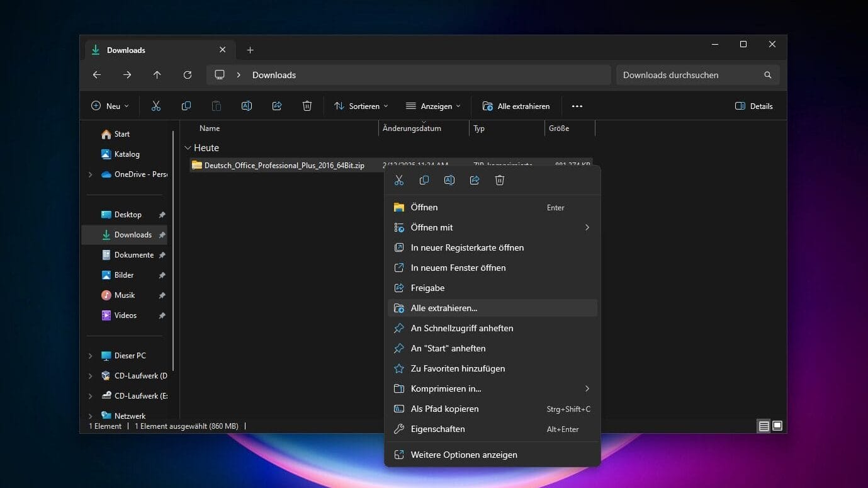Image resolution: width=868 pixels, height=488 pixels.
Task: Switch to large thumbnails view in status bar
Action: [x=777, y=426]
